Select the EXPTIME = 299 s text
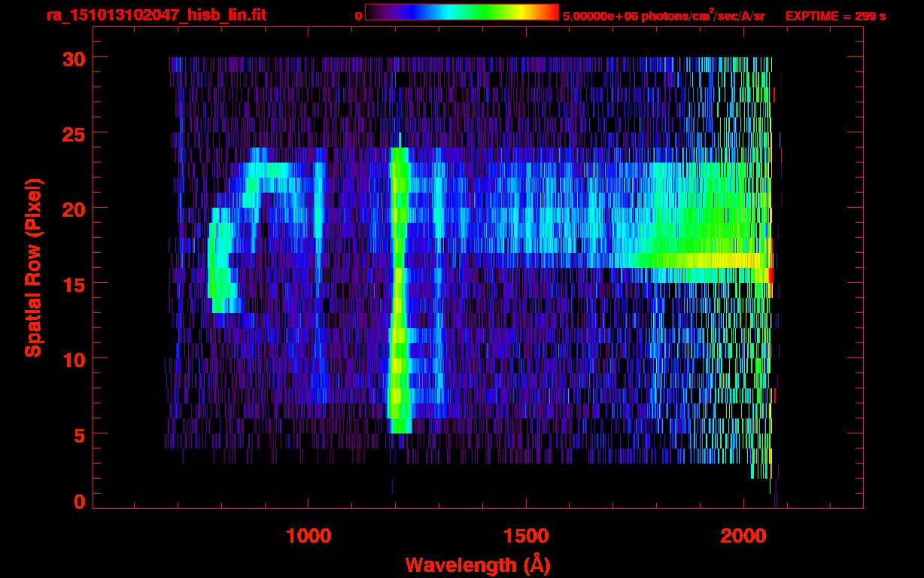Image resolution: width=924 pixels, height=578 pixels. pos(835,16)
